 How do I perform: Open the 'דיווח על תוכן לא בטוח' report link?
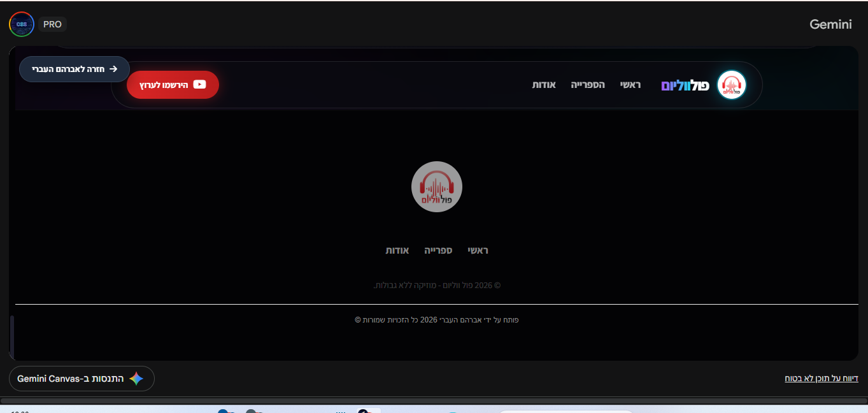(821, 379)
